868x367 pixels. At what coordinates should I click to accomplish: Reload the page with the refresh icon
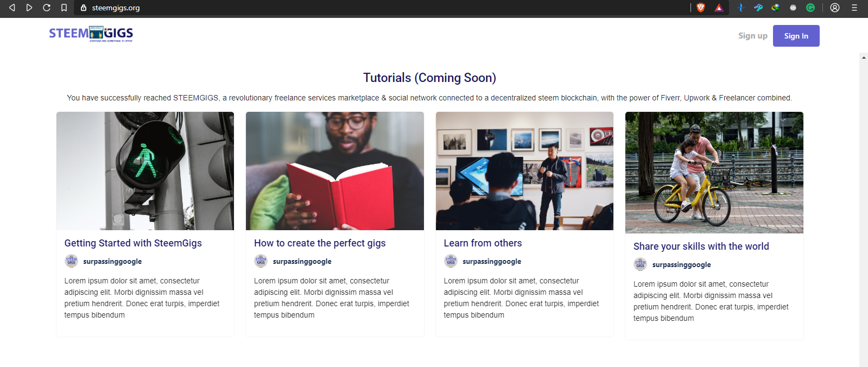[x=47, y=8]
